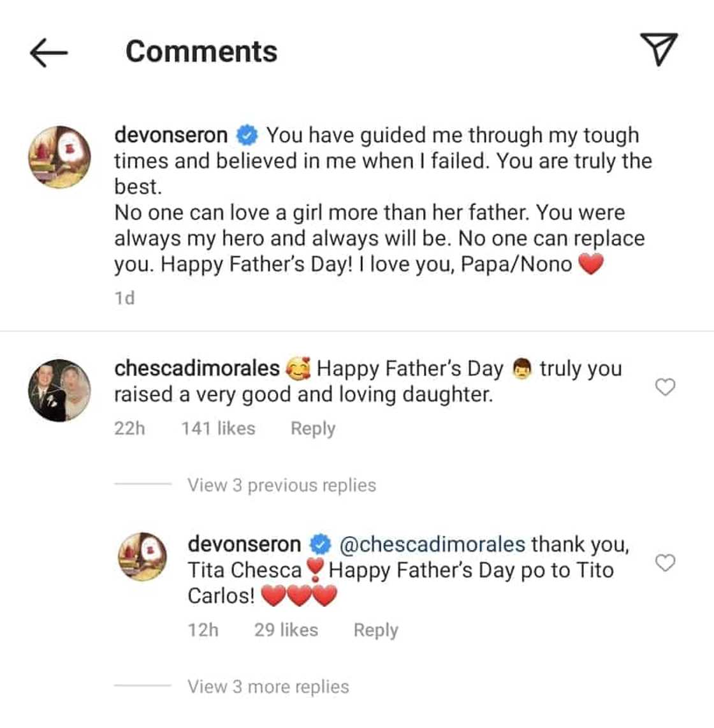Image resolution: width=714 pixels, height=728 pixels.
Task: Tap devonseron's verified badge in caption
Action: (247, 136)
